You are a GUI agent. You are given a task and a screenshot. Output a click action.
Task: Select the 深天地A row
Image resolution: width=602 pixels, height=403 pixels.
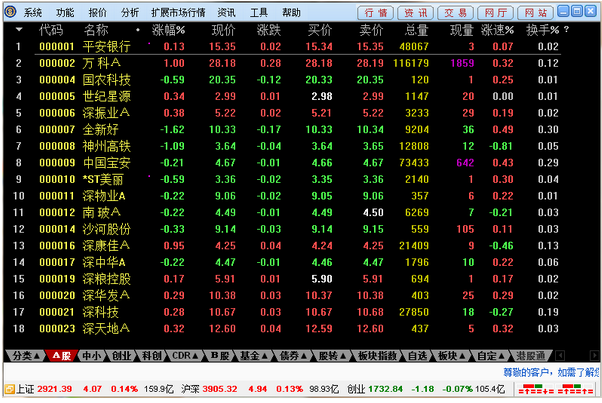pyautogui.click(x=286, y=329)
